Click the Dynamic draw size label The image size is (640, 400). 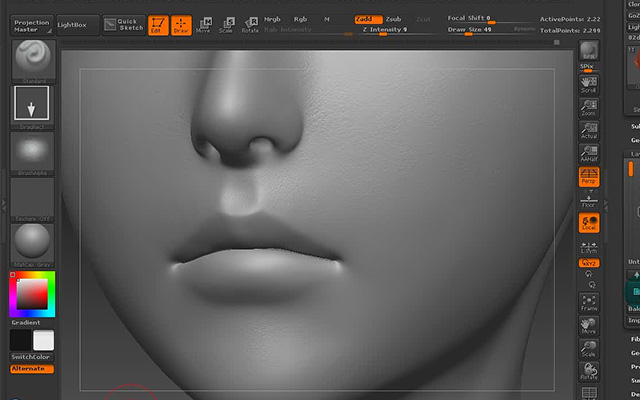pyautogui.click(x=524, y=29)
